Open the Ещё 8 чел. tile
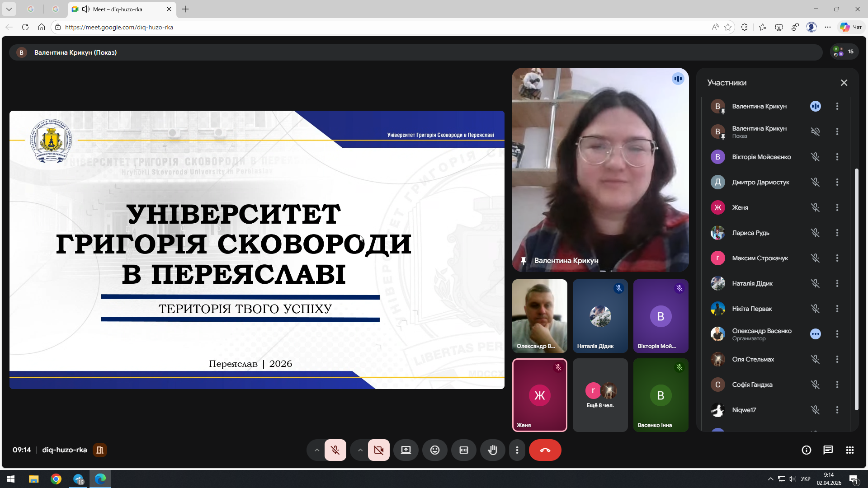Viewport: 868px width, 488px height. coord(600,395)
